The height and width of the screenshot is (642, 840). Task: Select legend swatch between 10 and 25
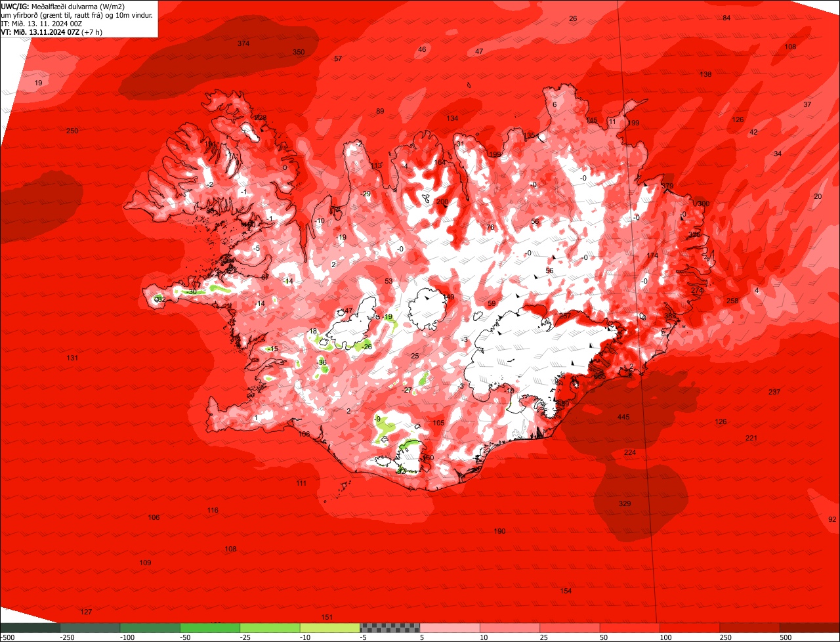(510, 628)
